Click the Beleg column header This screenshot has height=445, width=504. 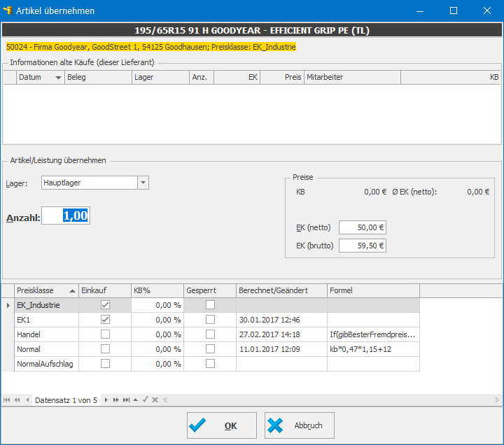pos(99,77)
